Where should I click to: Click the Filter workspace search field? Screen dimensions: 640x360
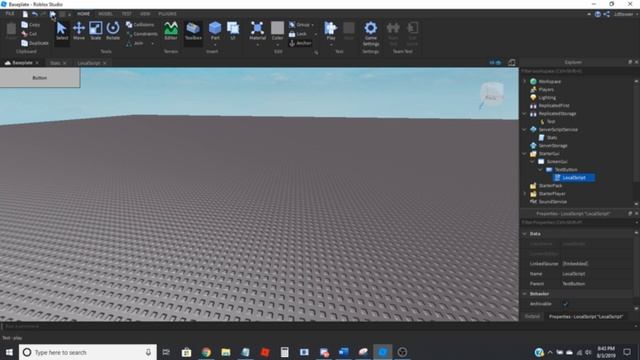click(x=578, y=71)
